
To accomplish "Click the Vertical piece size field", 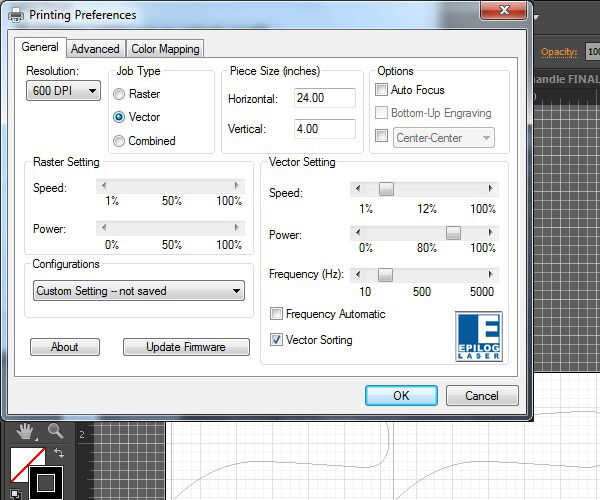I will (x=325, y=129).
